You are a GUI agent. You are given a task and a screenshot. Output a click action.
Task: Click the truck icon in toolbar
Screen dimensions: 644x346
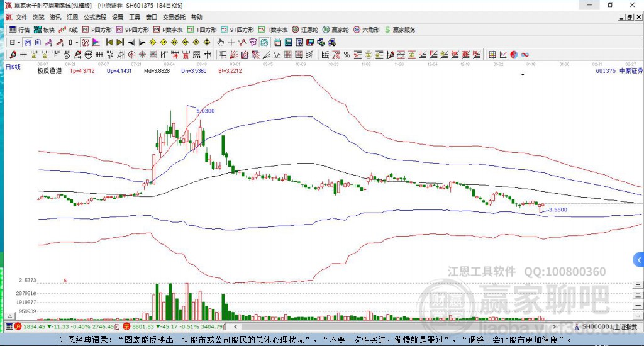pyautogui.click(x=332, y=42)
